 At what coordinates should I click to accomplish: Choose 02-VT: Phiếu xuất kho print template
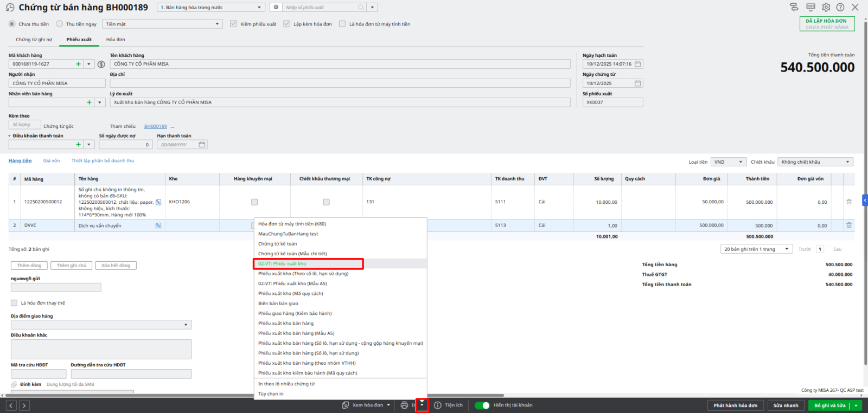pyautogui.click(x=308, y=264)
